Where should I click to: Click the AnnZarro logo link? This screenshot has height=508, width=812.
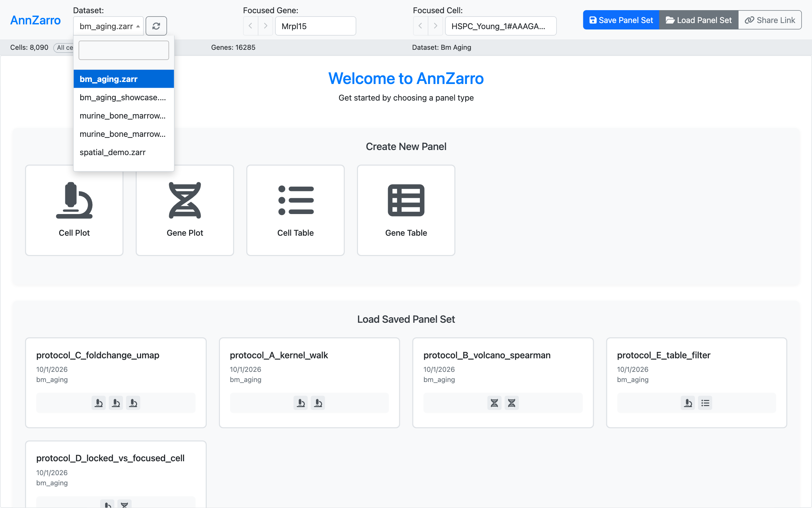tap(36, 20)
